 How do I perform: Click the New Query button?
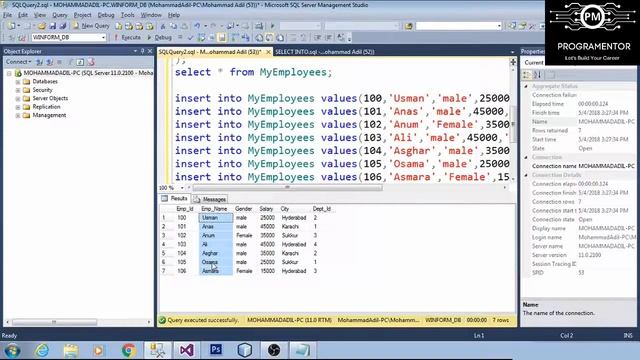coord(91,26)
